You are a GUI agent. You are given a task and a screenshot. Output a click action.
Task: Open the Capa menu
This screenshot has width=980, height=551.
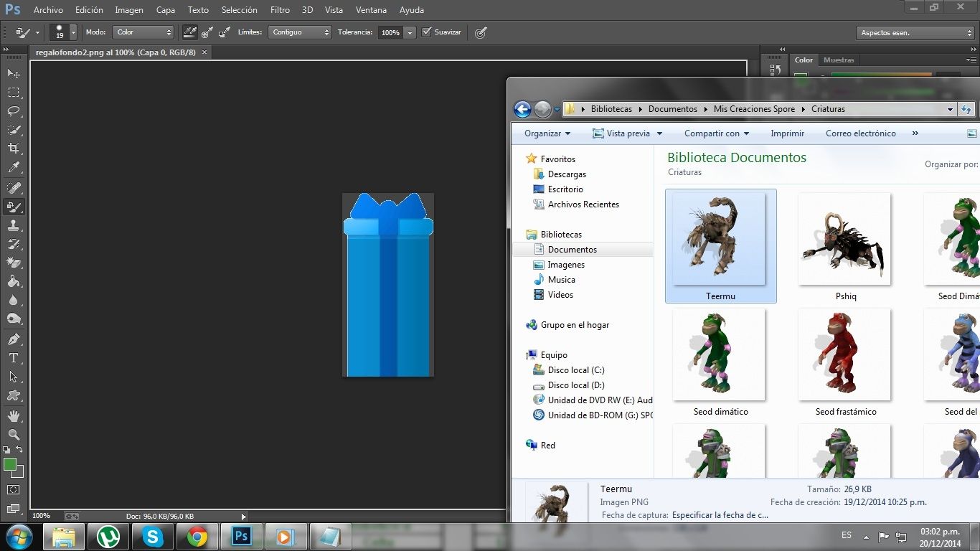point(166,10)
